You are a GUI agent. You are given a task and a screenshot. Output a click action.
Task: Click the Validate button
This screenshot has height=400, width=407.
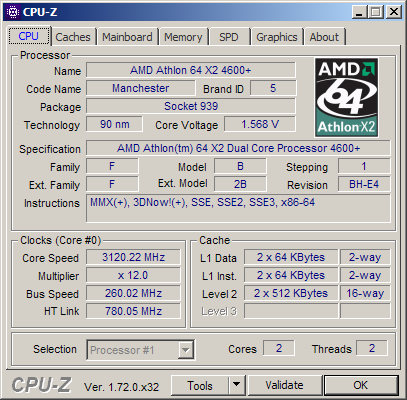point(285,385)
